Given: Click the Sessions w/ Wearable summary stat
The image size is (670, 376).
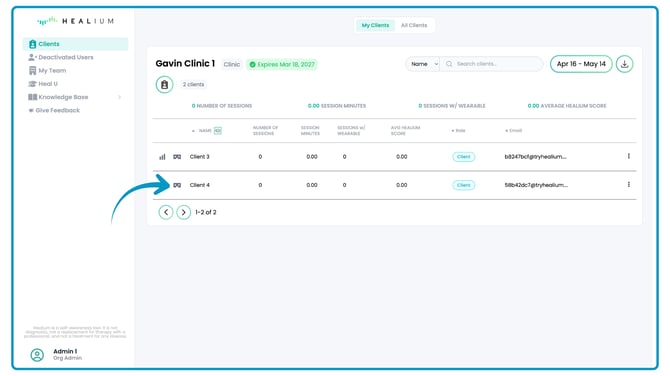Looking at the screenshot, I should (452, 106).
